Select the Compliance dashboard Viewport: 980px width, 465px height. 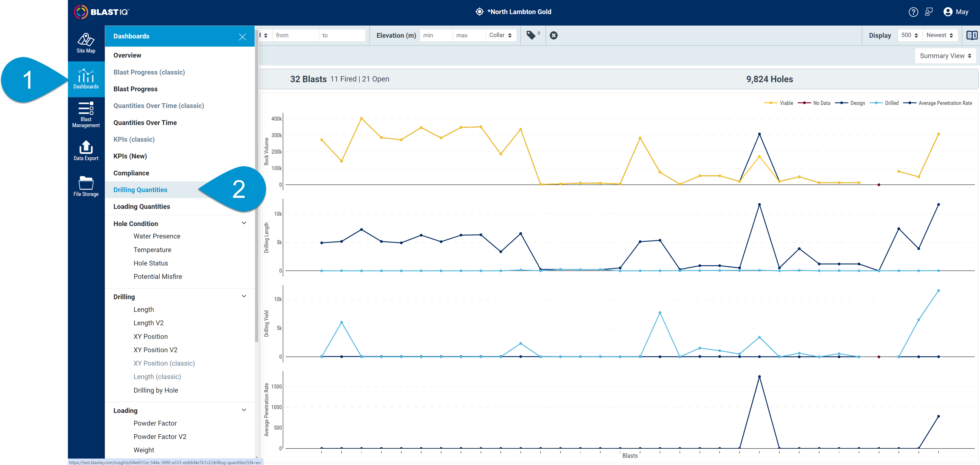click(131, 173)
